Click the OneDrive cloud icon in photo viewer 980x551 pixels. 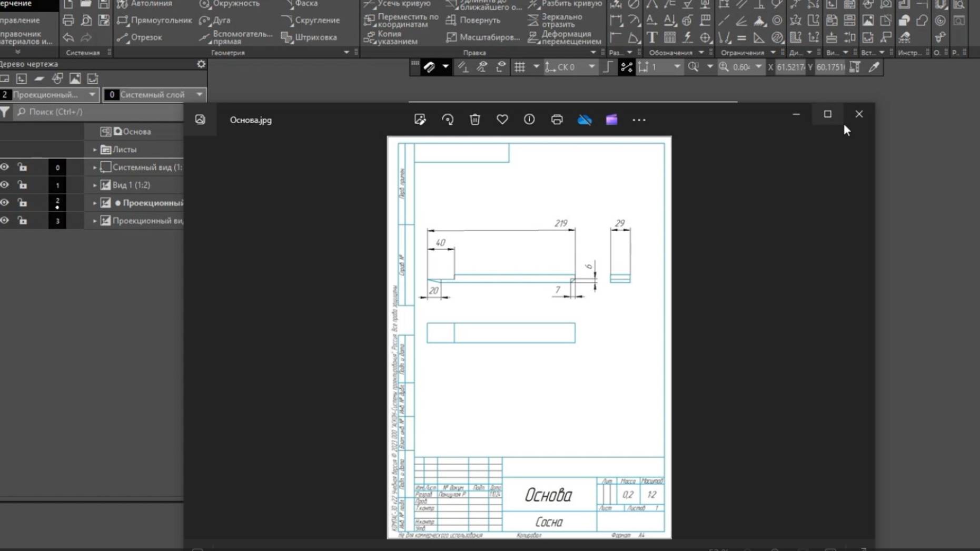click(585, 120)
